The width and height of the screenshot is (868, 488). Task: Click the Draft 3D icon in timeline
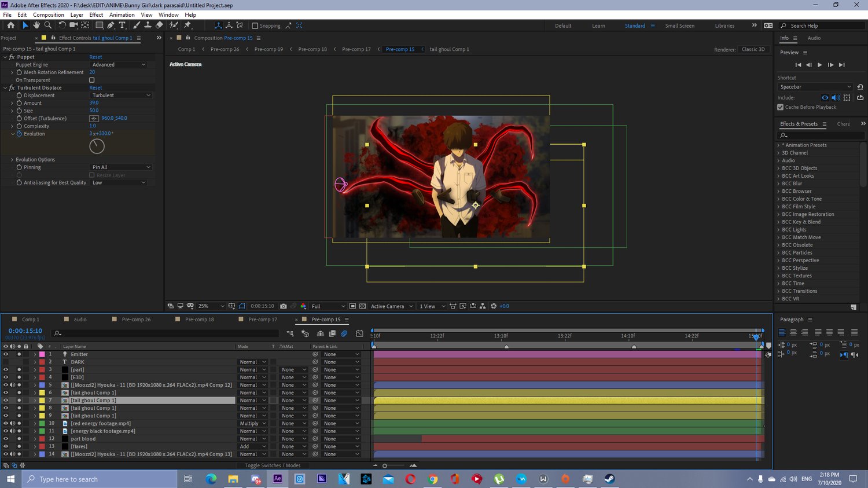tap(306, 333)
